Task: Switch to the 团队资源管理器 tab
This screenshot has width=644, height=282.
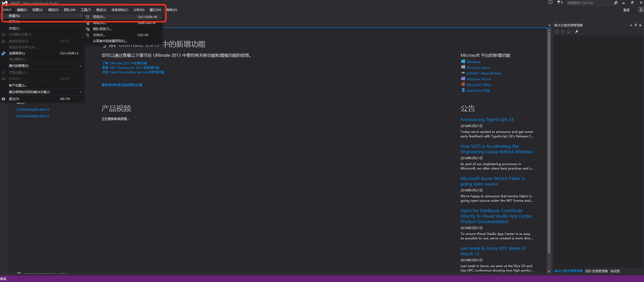Action: click(597, 271)
